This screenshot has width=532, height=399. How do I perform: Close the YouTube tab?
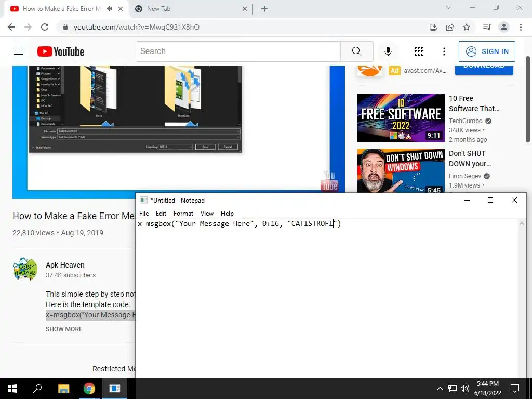(121, 9)
